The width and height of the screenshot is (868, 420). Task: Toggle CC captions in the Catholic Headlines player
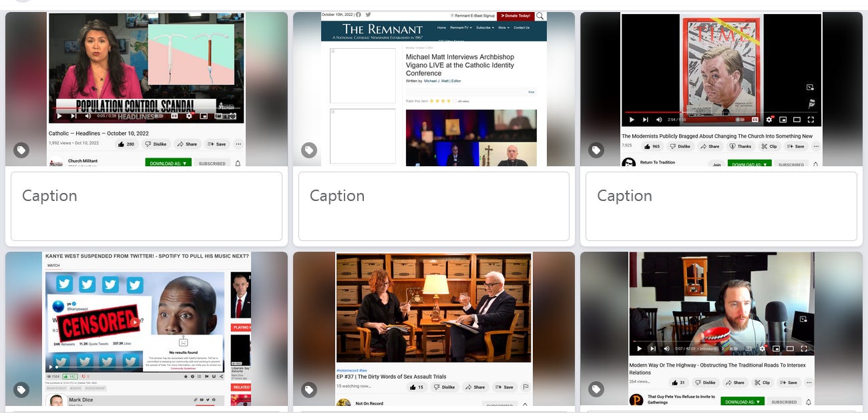175,116
